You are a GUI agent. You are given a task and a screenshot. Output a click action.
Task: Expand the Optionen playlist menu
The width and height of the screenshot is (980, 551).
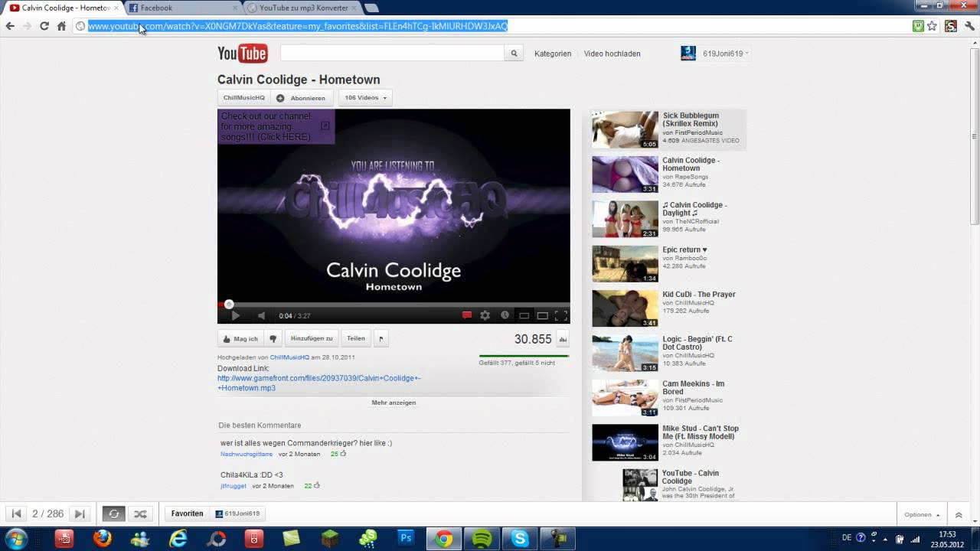921,514
